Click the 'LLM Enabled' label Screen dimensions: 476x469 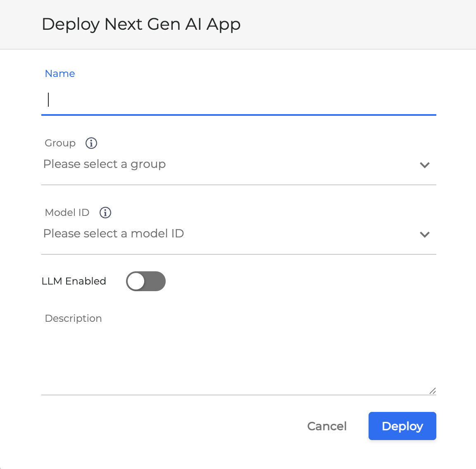[x=74, y=281]
